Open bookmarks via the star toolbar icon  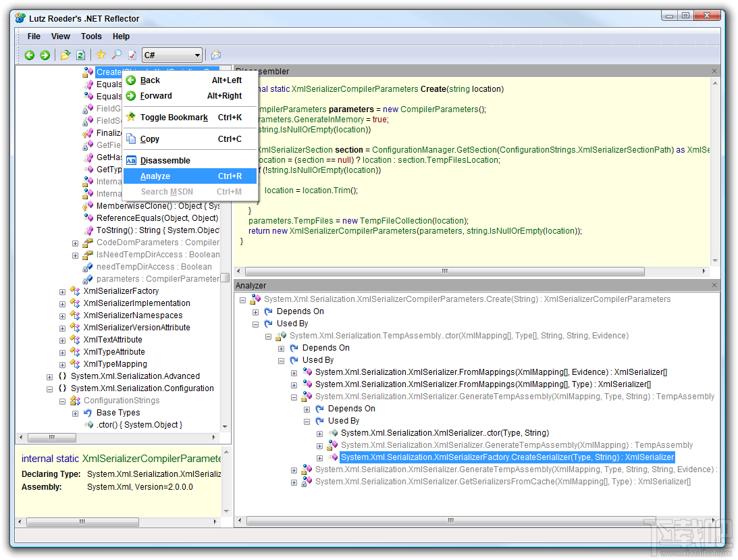click(100, 54)
